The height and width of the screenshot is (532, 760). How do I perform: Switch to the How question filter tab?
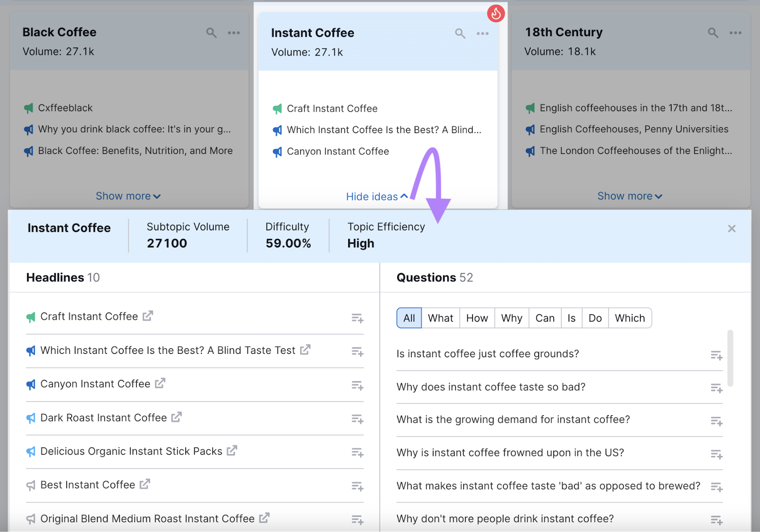477,318
